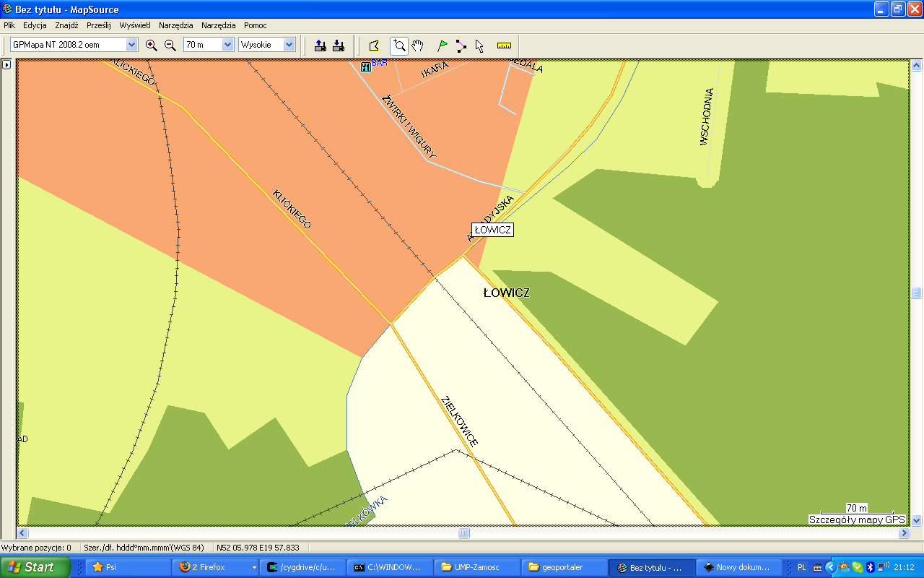Toggle the zoom rectangle tool
The width and height of the screenshot is (924, 578).
398,46
